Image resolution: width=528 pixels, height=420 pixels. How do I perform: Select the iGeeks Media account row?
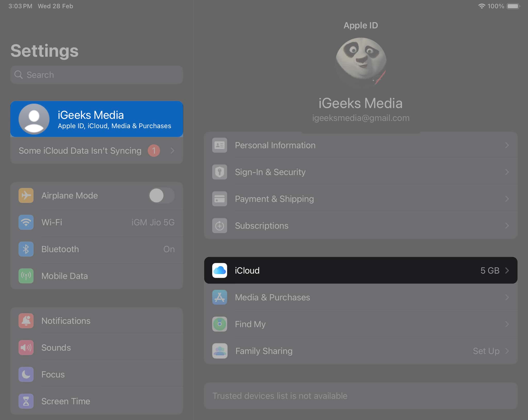97,119
